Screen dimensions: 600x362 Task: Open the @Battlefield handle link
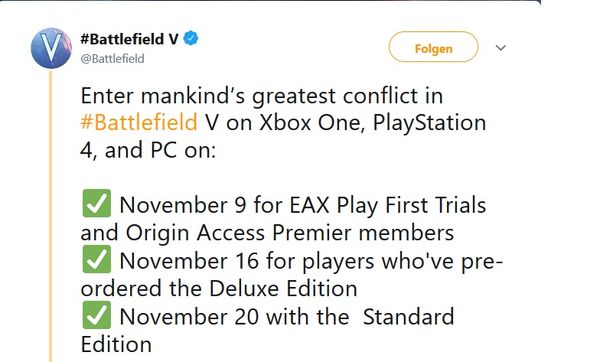(112, 59)
